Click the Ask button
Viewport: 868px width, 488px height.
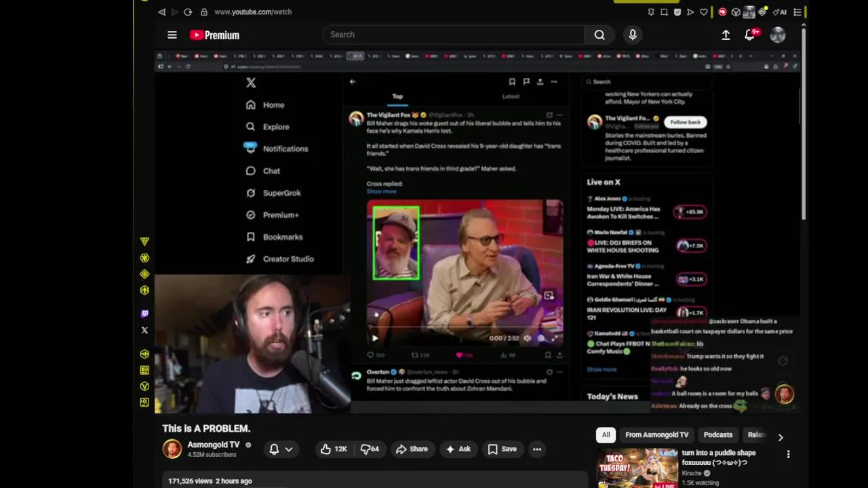458,449
